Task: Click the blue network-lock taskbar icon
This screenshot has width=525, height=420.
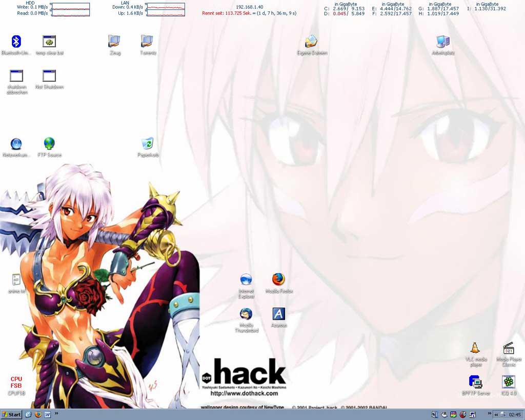Action: pos(472,415)
